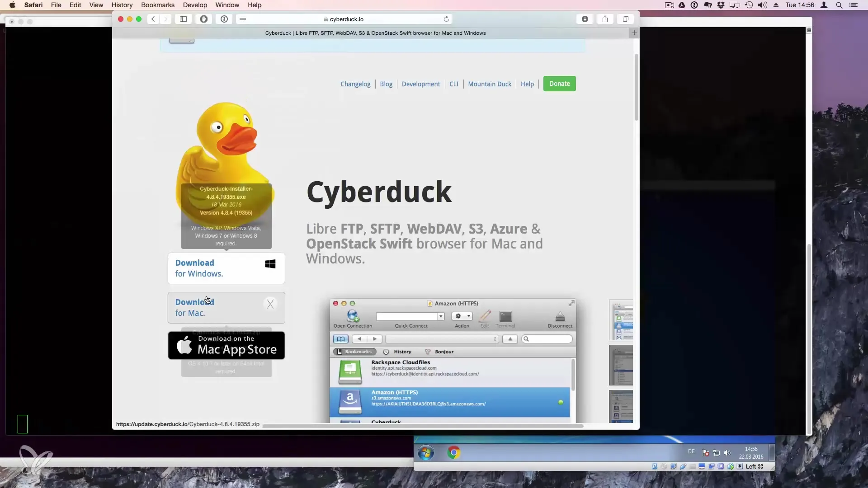Click the 1Password extension icon in toolbar

224,19
